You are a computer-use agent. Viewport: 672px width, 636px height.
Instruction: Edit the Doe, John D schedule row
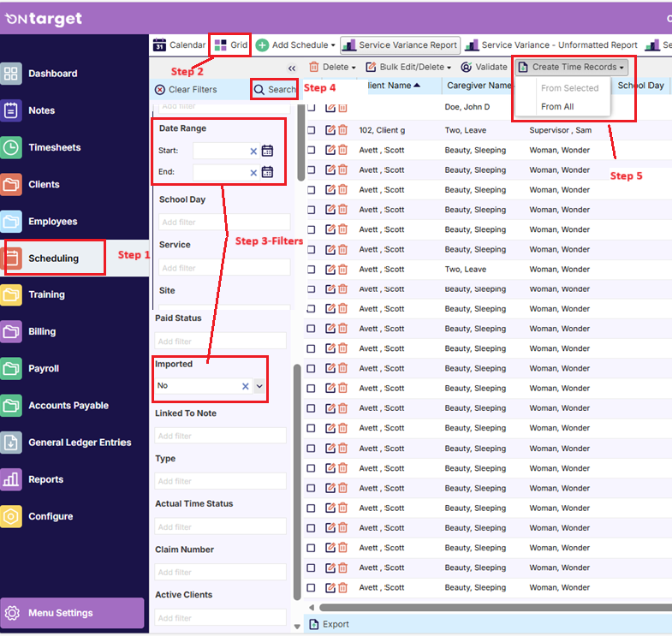point(330,108)
